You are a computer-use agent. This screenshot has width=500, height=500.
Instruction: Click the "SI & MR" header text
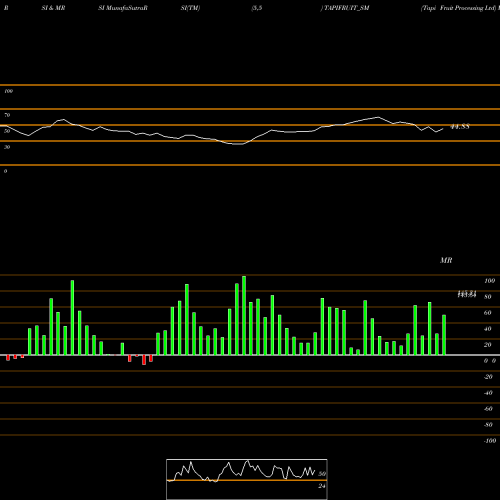pyautogui.click(x=53, y=8)
